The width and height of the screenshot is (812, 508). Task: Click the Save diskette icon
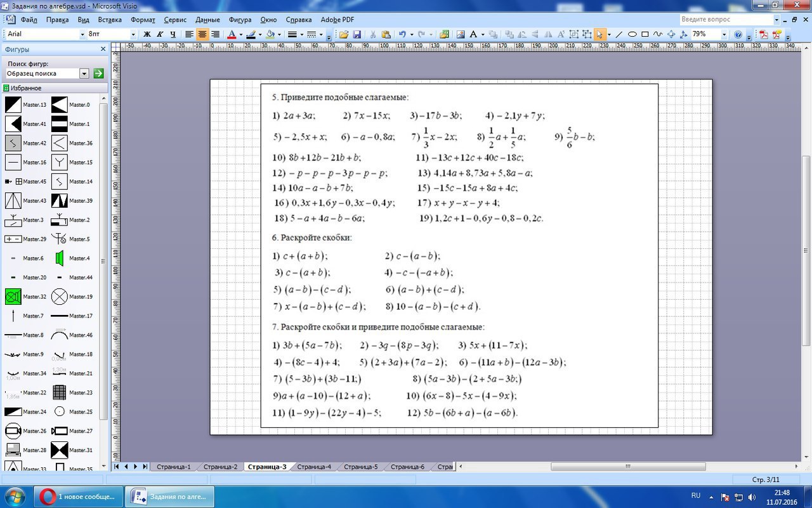point(357,34)
